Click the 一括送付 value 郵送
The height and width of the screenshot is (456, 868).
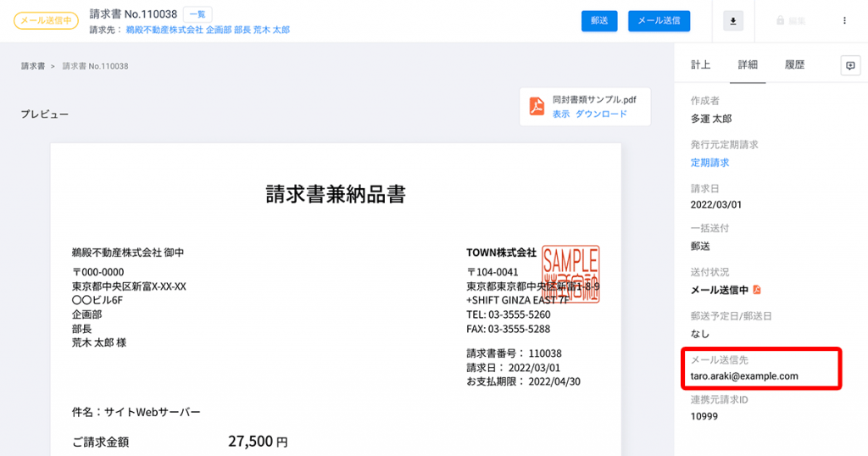pos(700,247)
